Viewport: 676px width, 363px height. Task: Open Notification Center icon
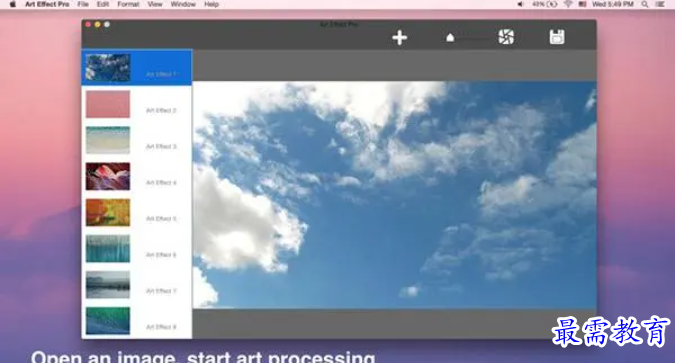pyautogui.click(x=660, y=4)
